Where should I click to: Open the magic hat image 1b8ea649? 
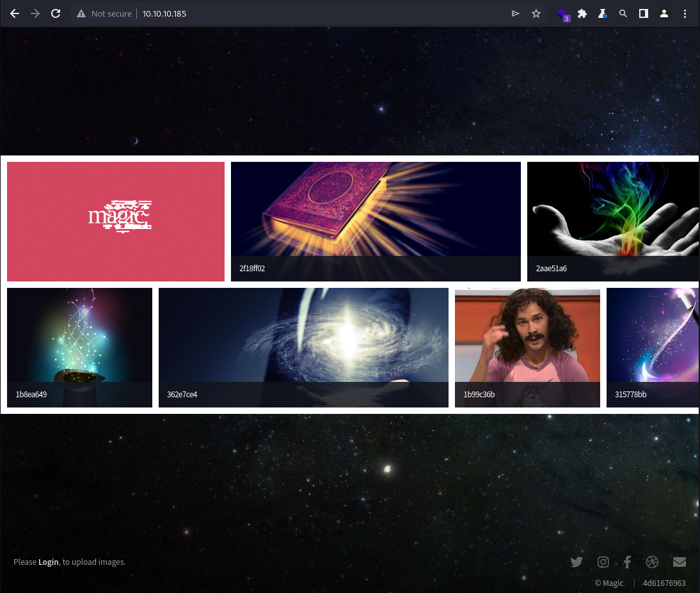(x=79, y=347)
